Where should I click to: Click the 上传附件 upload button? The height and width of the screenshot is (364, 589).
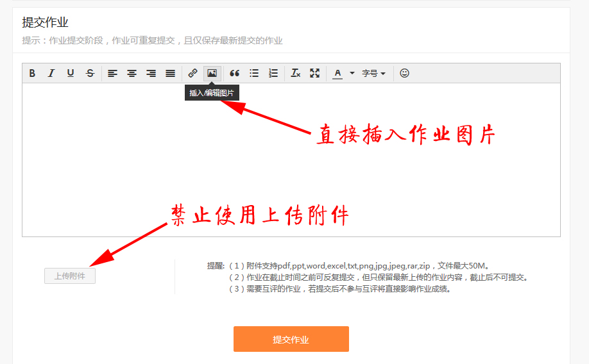(x=70, y=276)
